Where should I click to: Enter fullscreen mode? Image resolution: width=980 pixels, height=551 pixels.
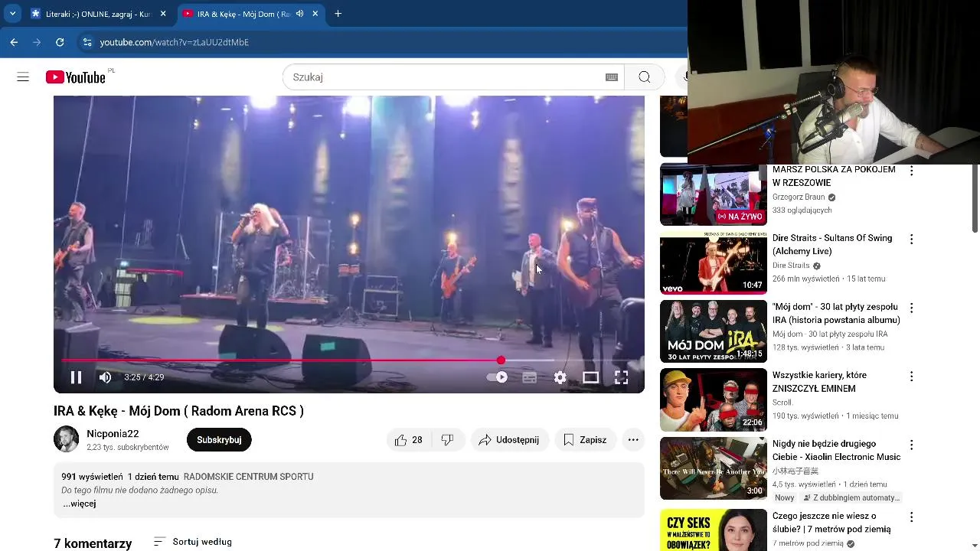[x=621, y=377]
